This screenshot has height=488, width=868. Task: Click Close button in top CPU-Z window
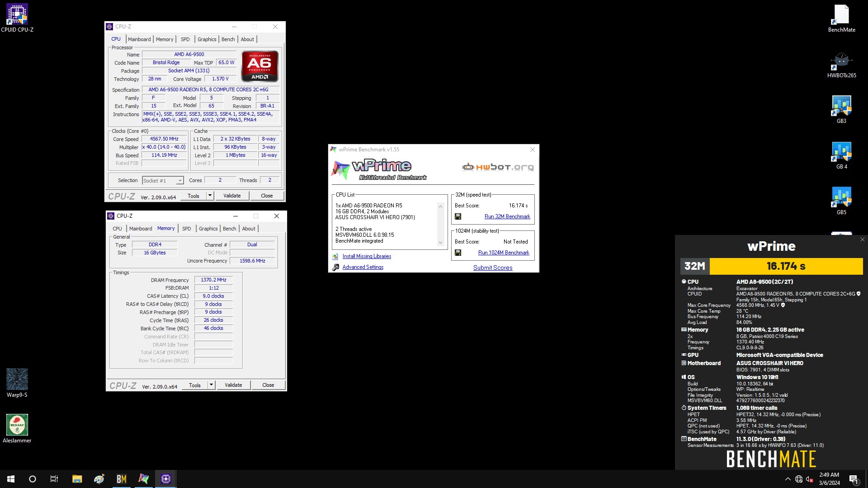pyautogui.click(x=267, y=196)
